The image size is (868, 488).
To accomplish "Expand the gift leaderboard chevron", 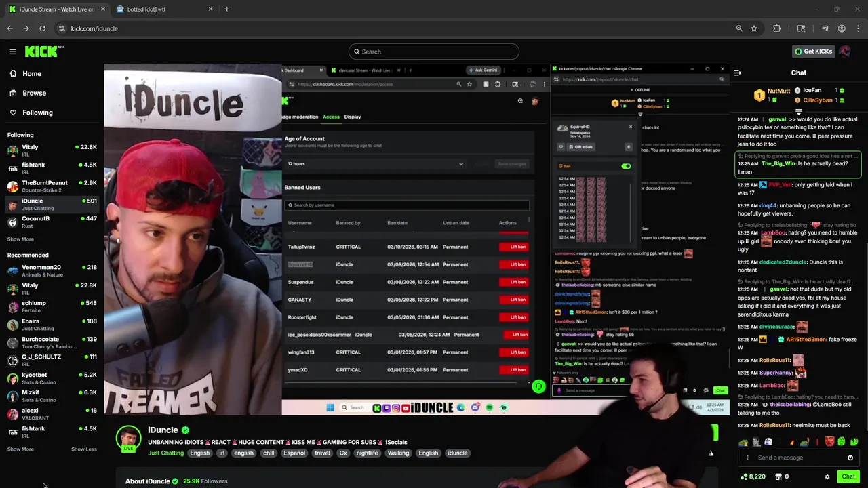I will [x=799, y=112].
